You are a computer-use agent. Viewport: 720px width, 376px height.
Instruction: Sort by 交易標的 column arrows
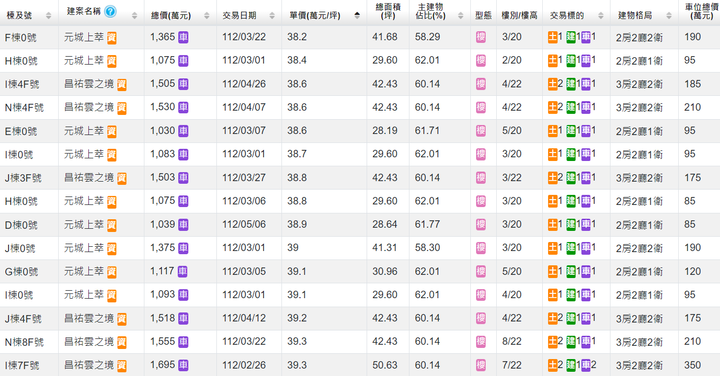(601, 16)
